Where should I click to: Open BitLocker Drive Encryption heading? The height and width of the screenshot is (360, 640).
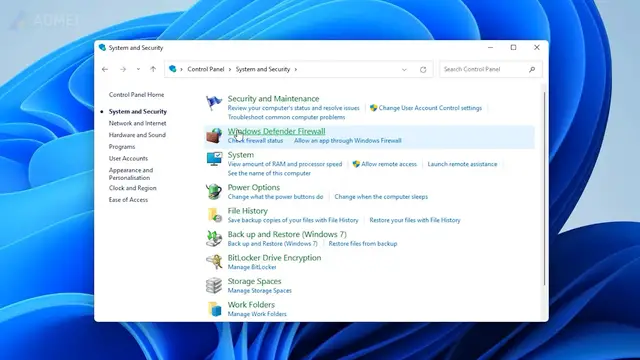[274, 258]
